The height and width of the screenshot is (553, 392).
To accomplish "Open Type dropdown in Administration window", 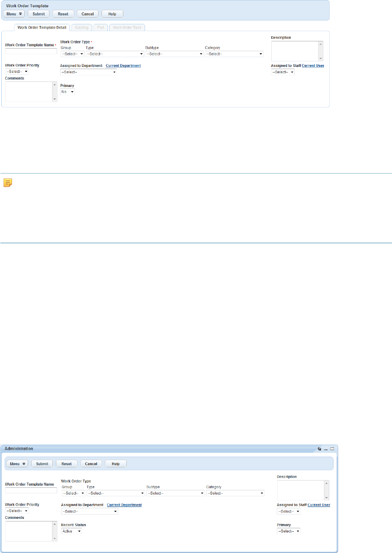I will pos(116,493).
